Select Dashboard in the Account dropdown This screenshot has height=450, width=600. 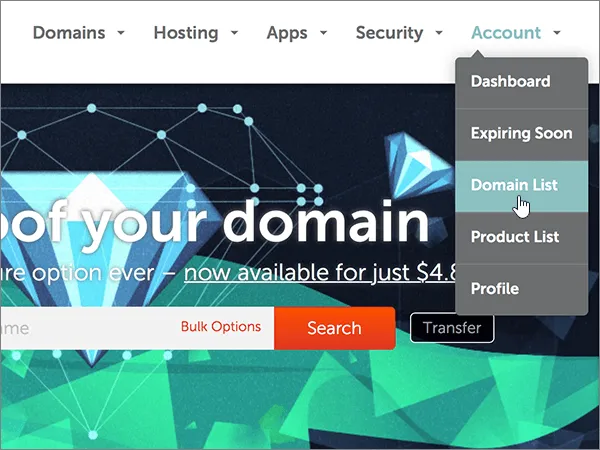[522, 82]
